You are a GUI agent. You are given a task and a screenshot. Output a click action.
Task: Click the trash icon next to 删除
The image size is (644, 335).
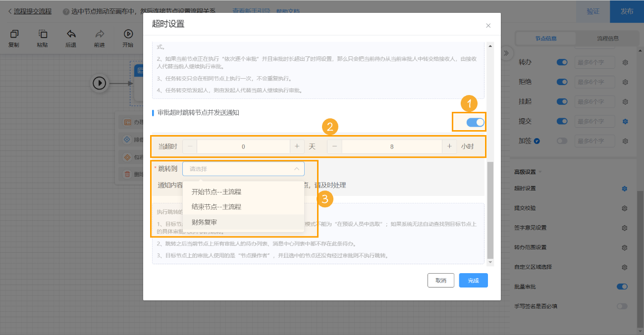tap(128, 174)
